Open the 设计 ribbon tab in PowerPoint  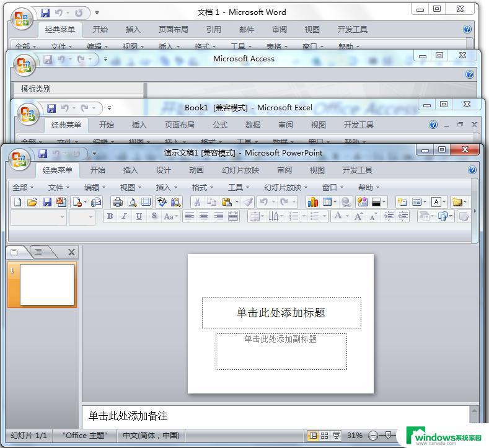163,170
